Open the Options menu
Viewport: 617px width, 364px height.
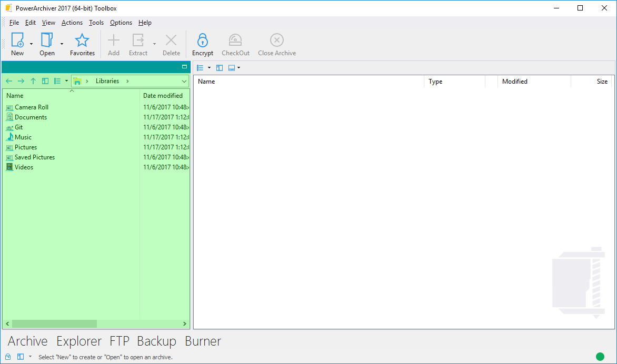tap(121, 23)
